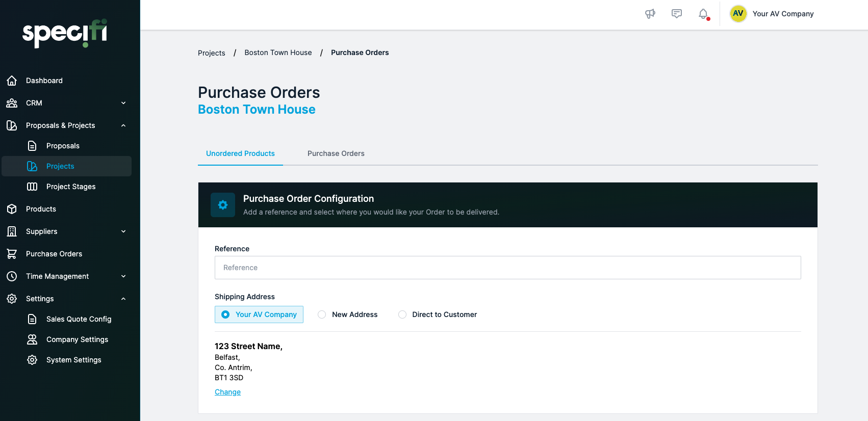The width and height of the screenshot is (868, 421).
Task: Click the Time Management clock icon
Action: click(12, 276)
